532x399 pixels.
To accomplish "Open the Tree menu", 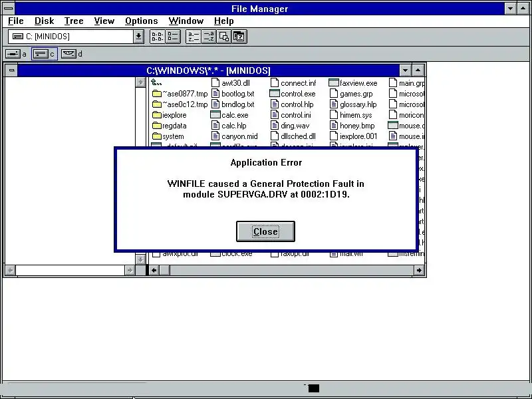I will pyautogui.click(x=74, y=21).
